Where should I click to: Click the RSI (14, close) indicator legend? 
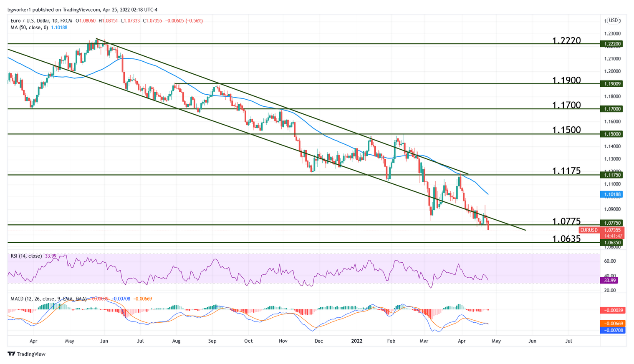(26, 256)
